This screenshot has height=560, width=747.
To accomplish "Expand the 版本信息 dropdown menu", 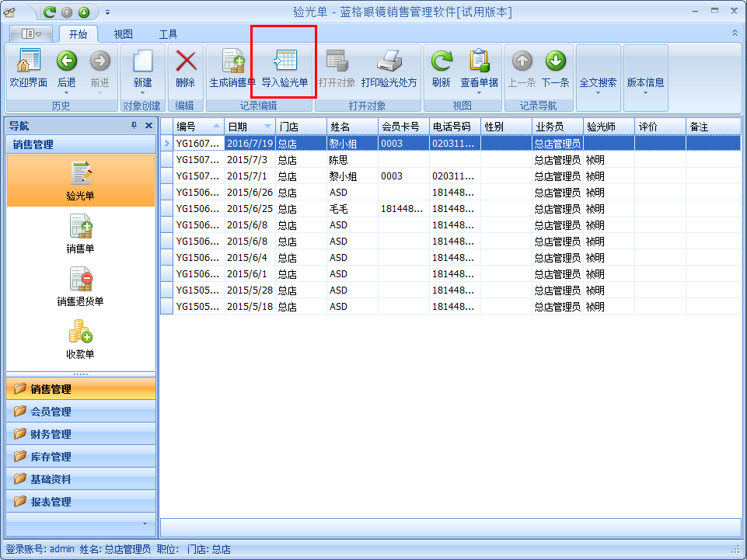I will click(x=645, y=92).
